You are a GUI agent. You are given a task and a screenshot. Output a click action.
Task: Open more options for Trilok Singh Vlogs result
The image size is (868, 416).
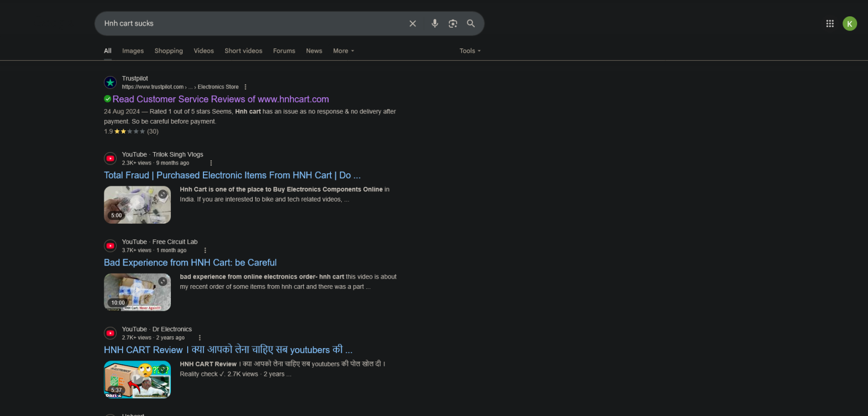coord(211,163)
